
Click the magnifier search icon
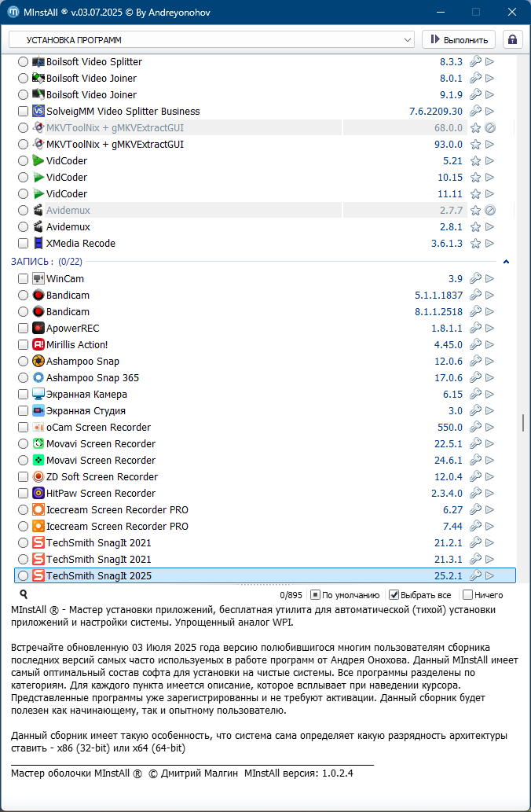click(x=24, y=594)
